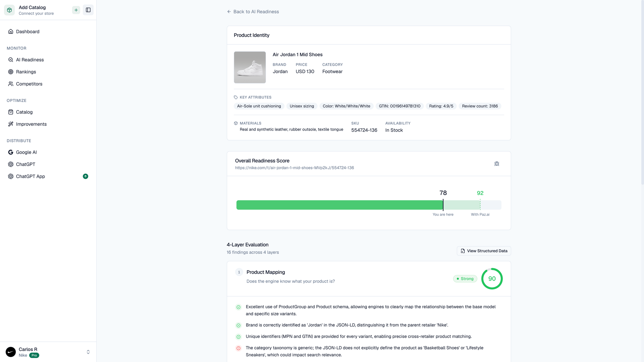
Task: Click the Air-Sole unit cushioning tag
Action: (259, 106)
